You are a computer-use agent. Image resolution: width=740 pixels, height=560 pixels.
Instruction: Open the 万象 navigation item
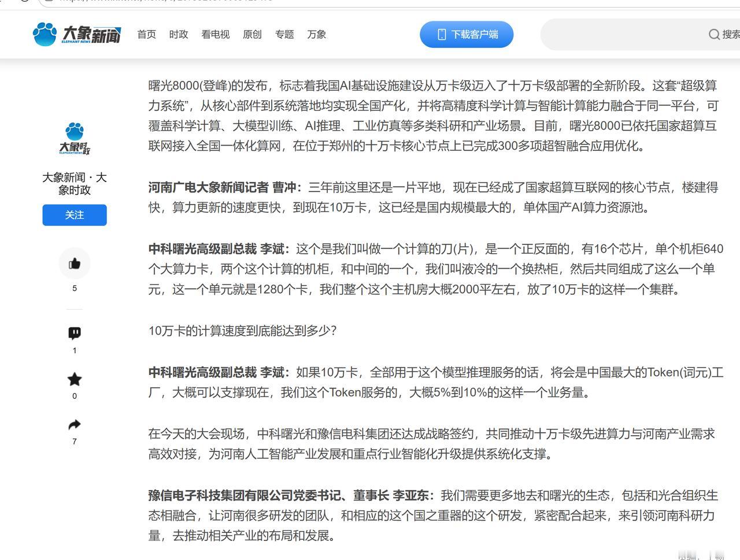(x=317, y=35)
